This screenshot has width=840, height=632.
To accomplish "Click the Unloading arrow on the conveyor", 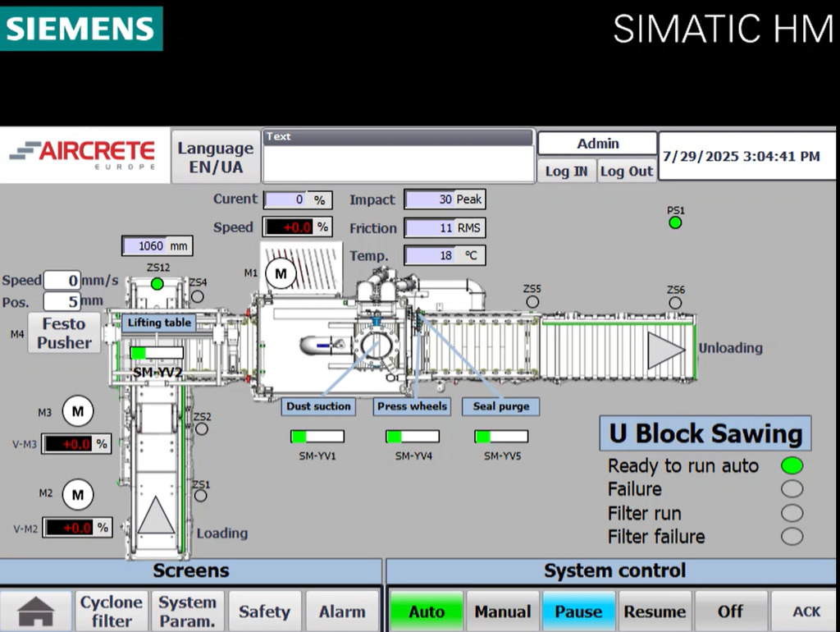I will coord(665,350).
